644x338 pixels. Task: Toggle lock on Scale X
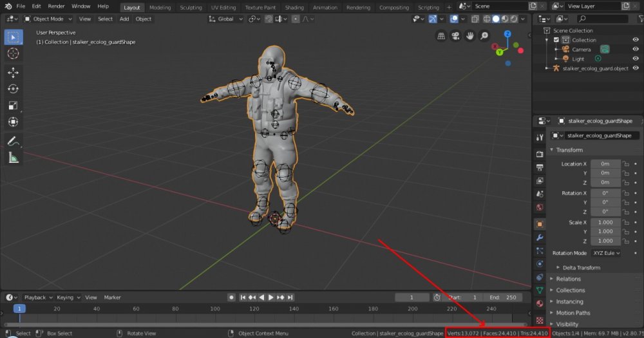(625, 222)
